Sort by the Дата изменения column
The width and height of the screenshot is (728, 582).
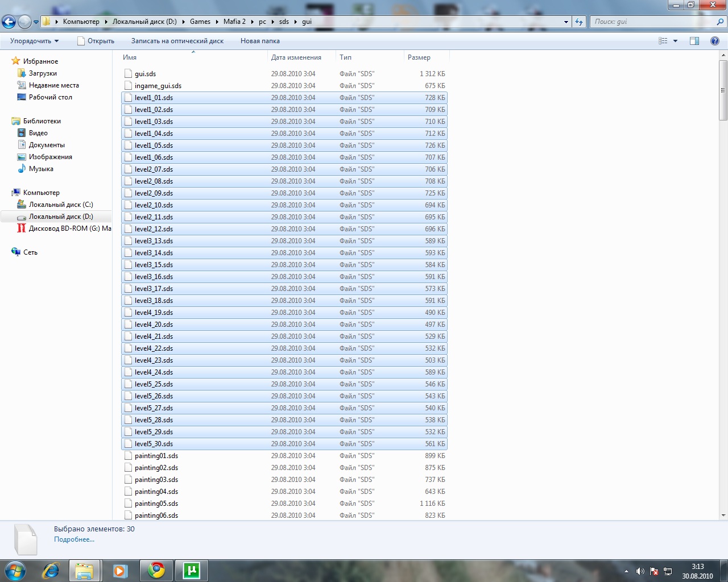pyautogui.click(x=301, y=57)
